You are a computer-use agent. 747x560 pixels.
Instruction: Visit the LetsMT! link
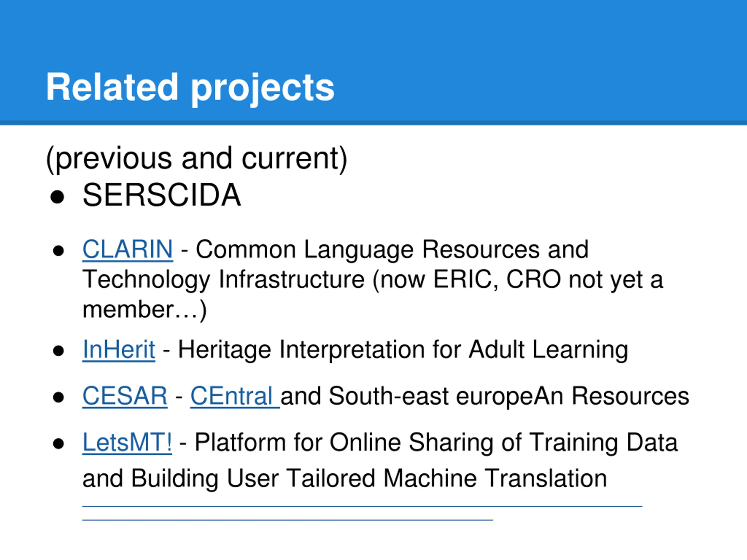(x=127, y=442)
